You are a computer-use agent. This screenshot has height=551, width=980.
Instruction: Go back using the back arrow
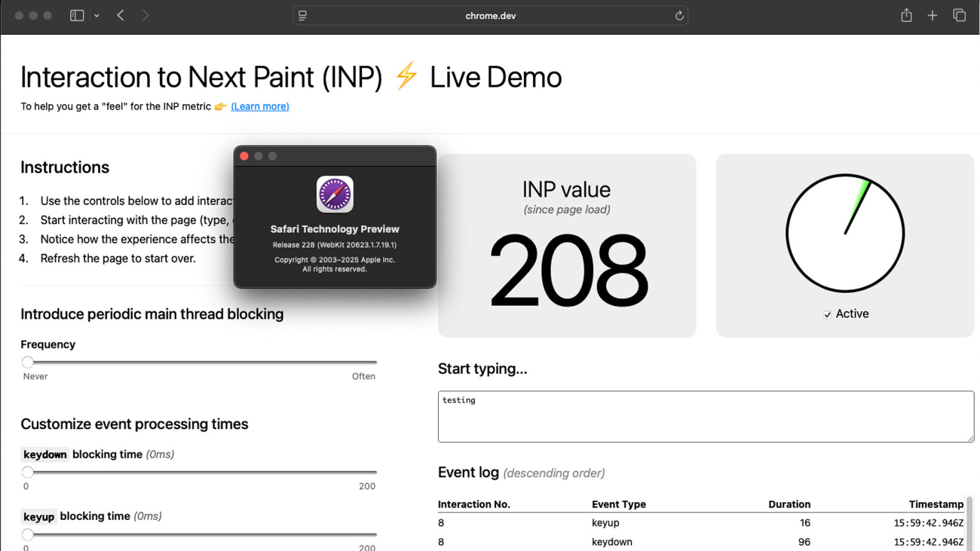[121, 16]
